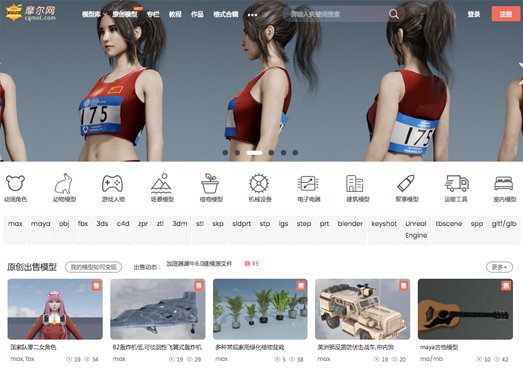
Task: Switch to the fourth carousel dot
Action: point(271,152)
